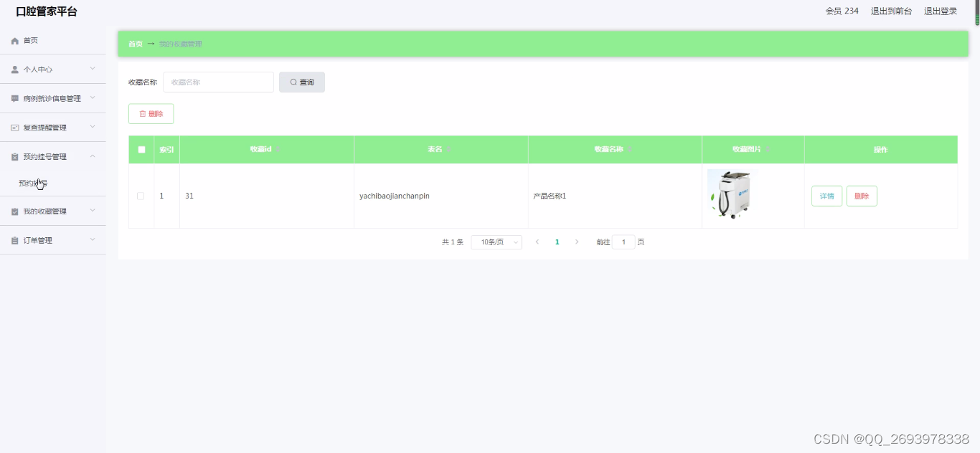This screenshot has width=980, height=453.
Task: Focus the 收藏名称 search input
Action: pos(218,82)
